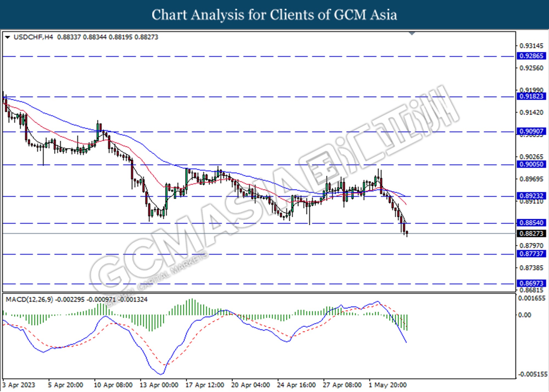Open the chart menu arrow beside USDCHF,H4
549x392 pixels.
[8, 37]
